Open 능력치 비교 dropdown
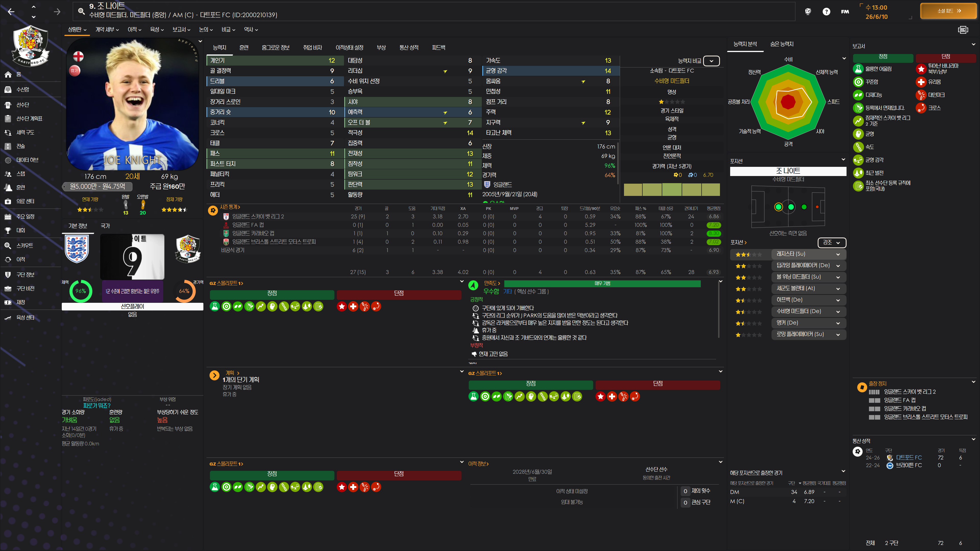Image resolution: width=980 pixels, height=551 pixels. pos(711,61)
